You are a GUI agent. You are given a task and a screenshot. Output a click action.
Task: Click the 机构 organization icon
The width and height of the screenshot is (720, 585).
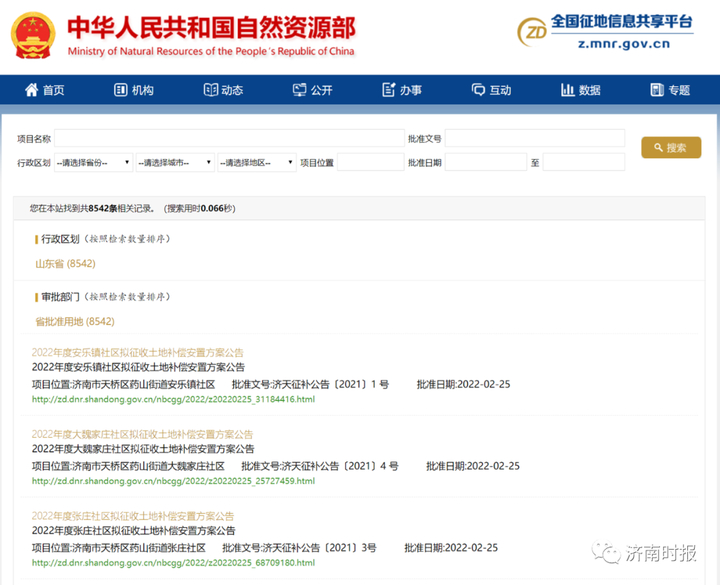click(x=120, y=90)
